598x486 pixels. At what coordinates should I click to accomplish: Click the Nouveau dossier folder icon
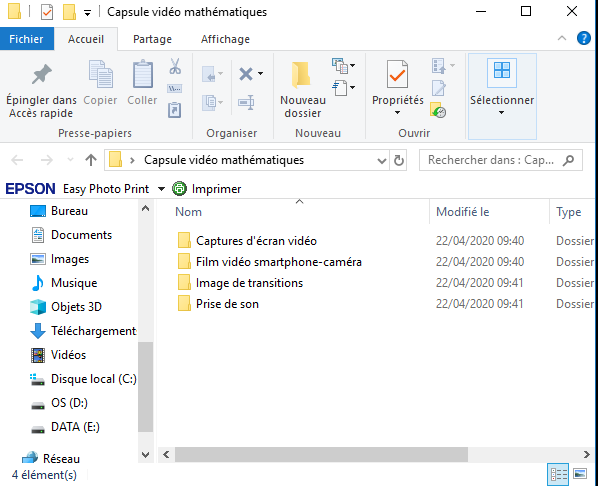pos(301,74)
